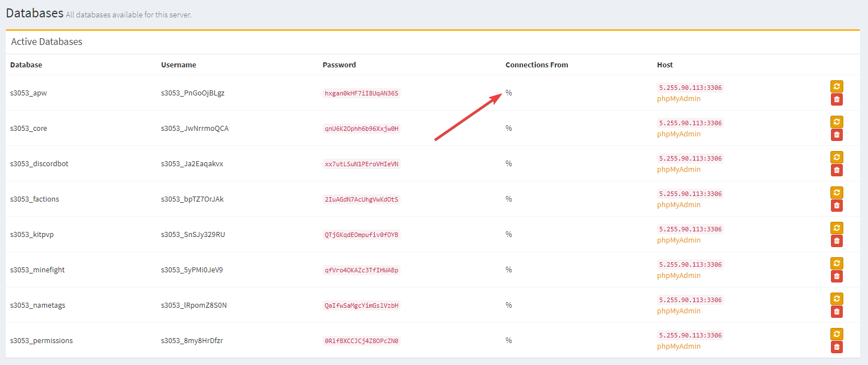Screen dimensions: 868x365
Task: Rotate password for s3053_minefight database
Action: (837, 263)
